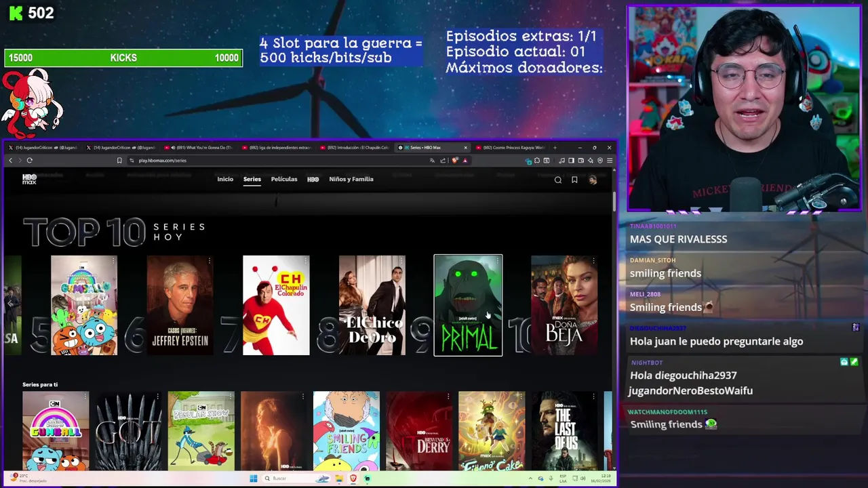Open Smiling Friends in Series para ti

[347, 431]
